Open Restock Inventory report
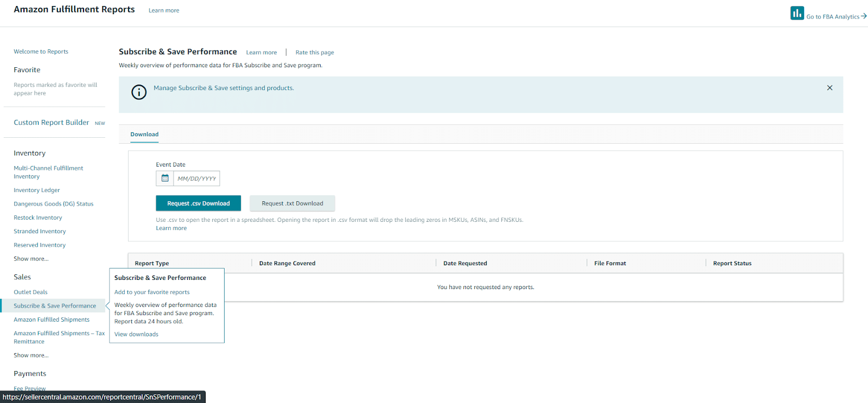The width and height of the screenshot is (868, 403). (38, 218)
